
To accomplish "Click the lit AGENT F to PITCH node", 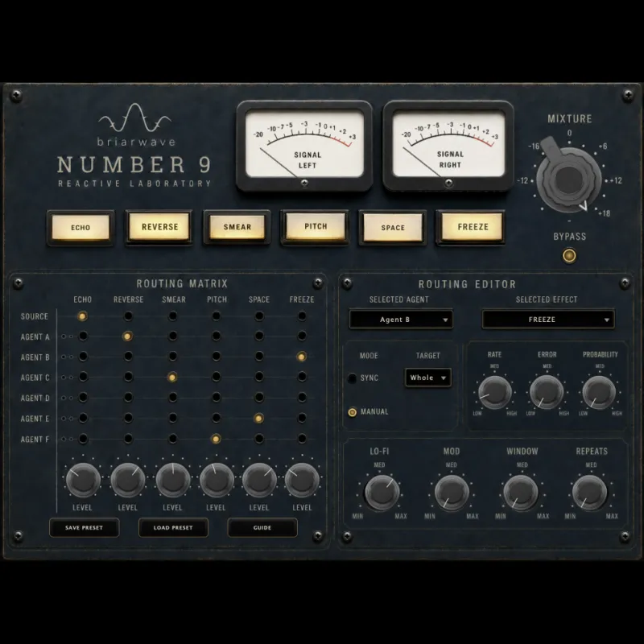I will 215,439.
